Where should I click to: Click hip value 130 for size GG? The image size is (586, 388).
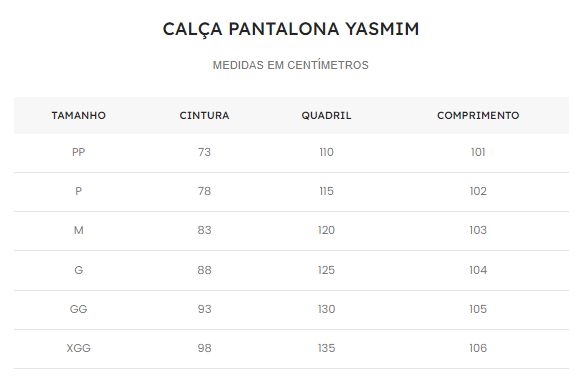(x=326, y=309)
